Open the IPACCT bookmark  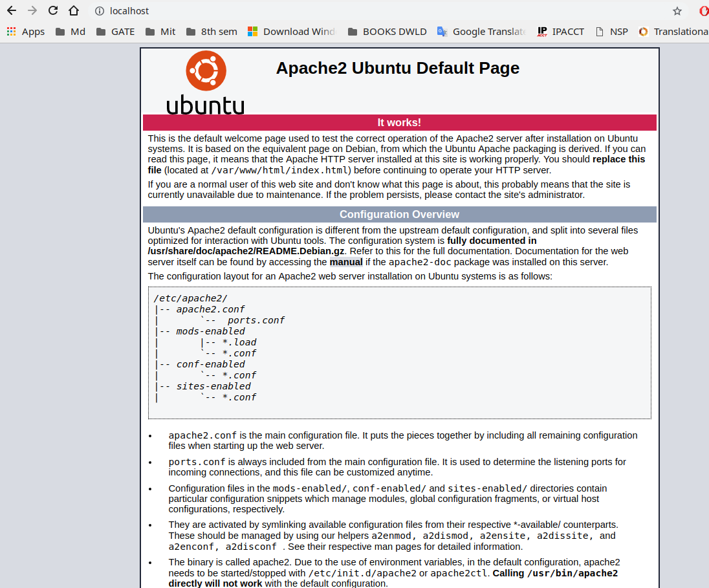pyautogui.click(x=561, y=32)
